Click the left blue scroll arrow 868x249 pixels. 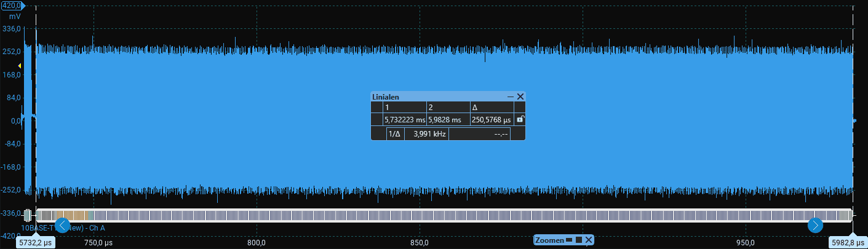pyautogui.click(x=62, y=225)
